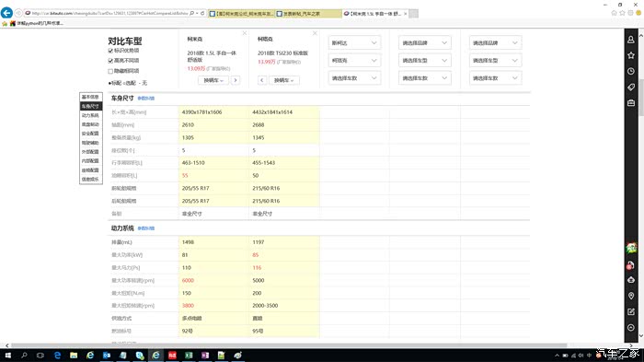Click the price tag icon in sidebar

[x=631, y=88]
